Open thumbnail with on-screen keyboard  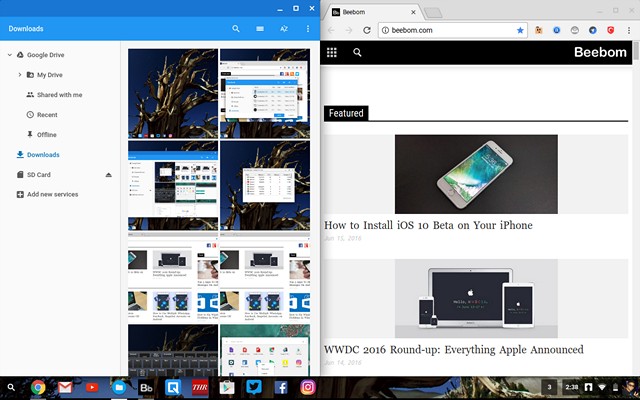tap(173, 350)
